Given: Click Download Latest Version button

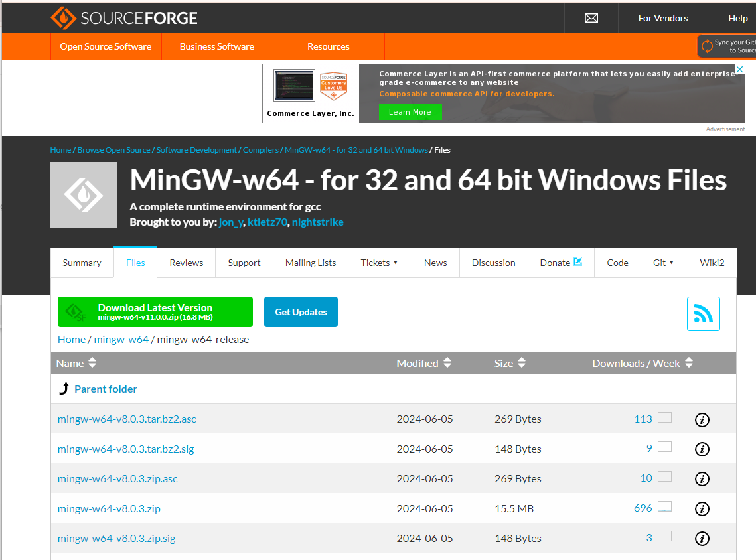Looking at the screenshot, I should coord(155,312).
